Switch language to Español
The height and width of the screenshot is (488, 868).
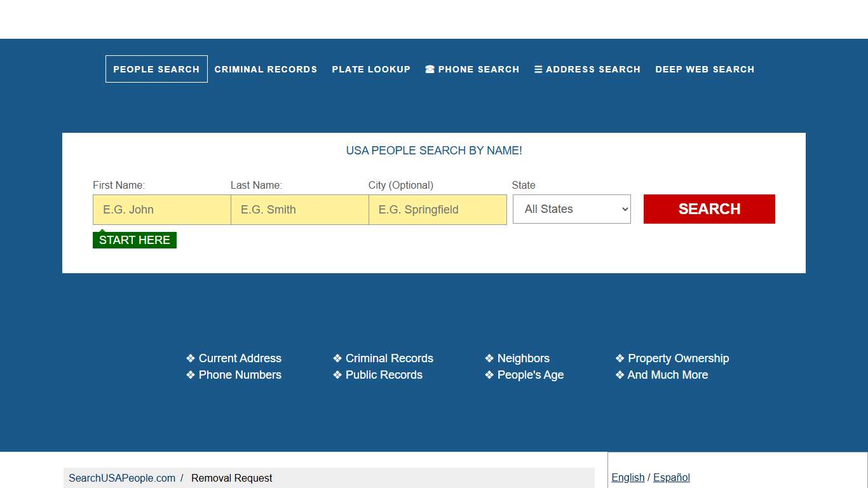[671, 477]
